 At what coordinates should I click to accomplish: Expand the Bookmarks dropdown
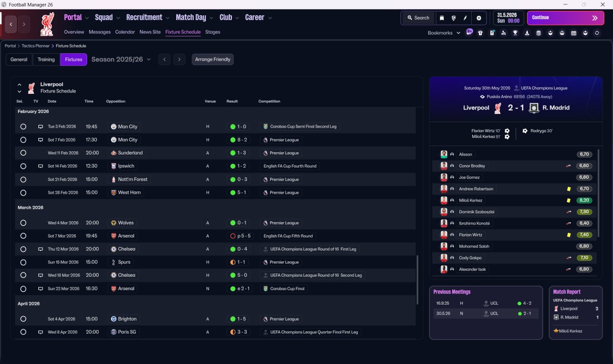(x=444, y=33)
